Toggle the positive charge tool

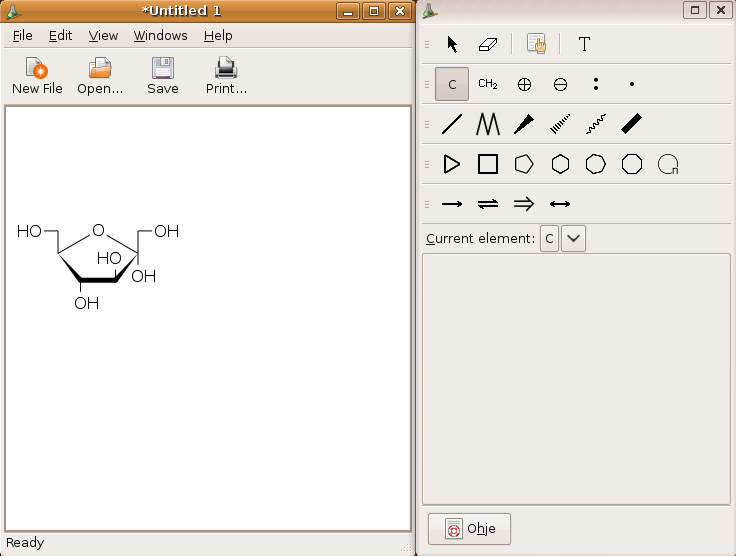click(x=524, y=85)
